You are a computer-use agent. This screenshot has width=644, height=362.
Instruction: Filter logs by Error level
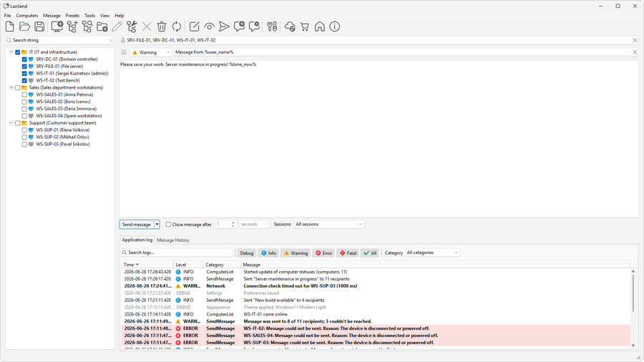pyautogui.click(x=323, y=253)
